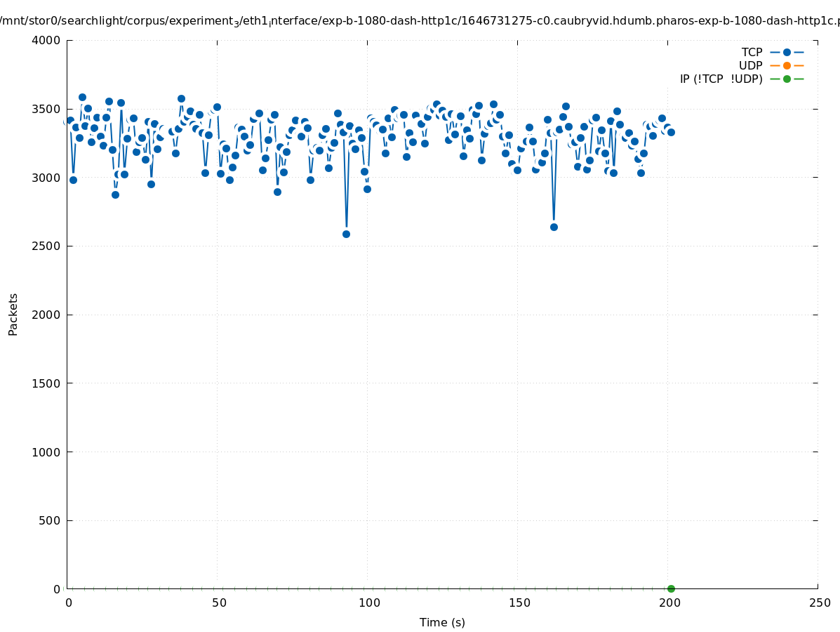Viewport: 840px width, 632px height.
Task: Select the lowest TCP data point near 2600
Action: click(346, 234)
